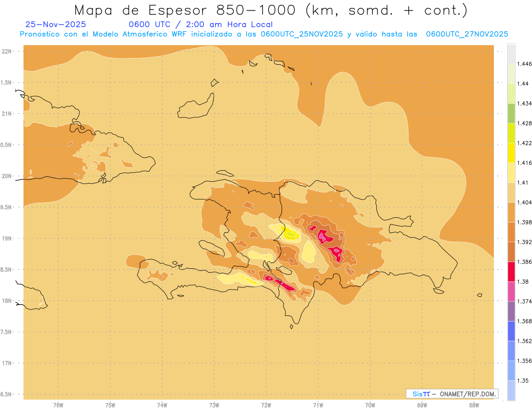Click the colorbar value "1.446"

[x=525, y=64]
